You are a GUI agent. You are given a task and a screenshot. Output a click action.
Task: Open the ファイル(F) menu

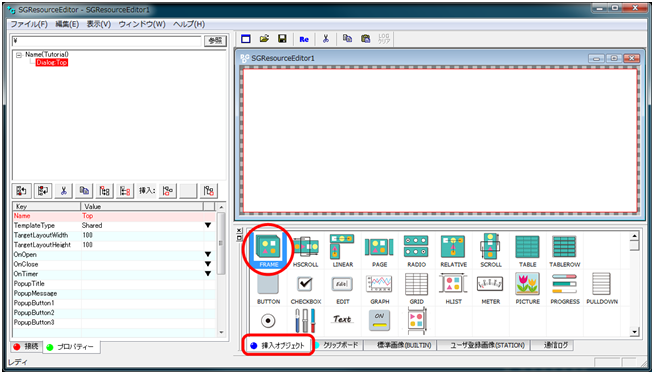click(29, 24)
